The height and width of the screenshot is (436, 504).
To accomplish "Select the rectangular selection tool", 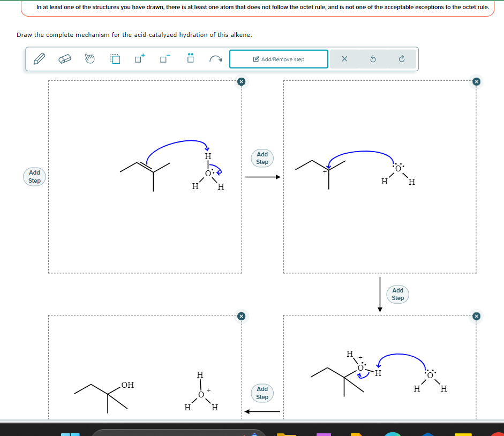I will pyautogui.click(x=115, y=59).
